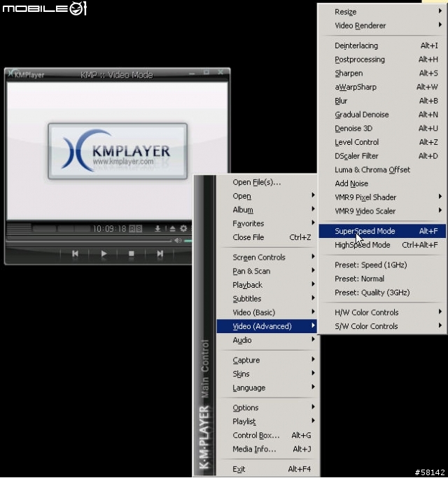
Task: Select Level Control menu entry
Action: [382, 142]
